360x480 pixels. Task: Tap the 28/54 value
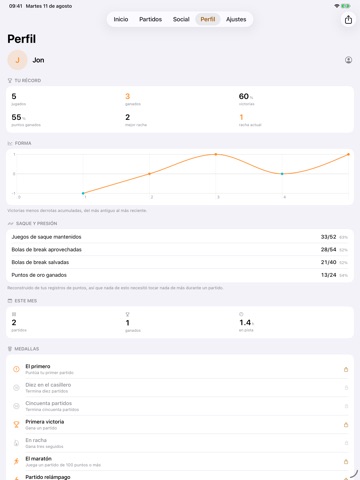point(328,250)
